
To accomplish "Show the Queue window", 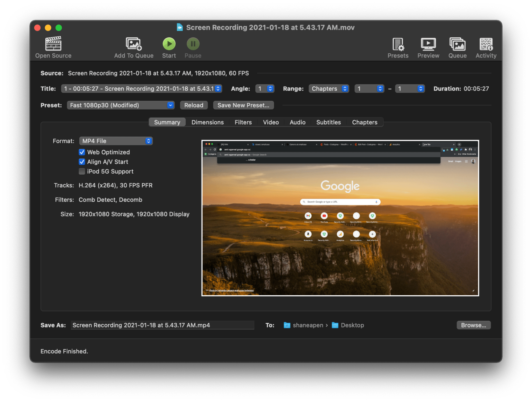I will 458,47.
